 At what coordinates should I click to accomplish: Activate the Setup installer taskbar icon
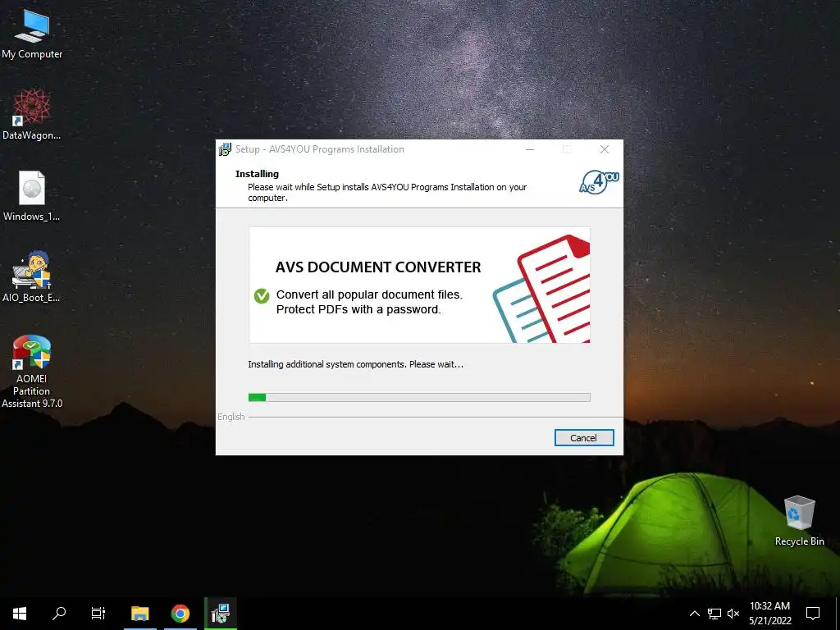[220, 614]
